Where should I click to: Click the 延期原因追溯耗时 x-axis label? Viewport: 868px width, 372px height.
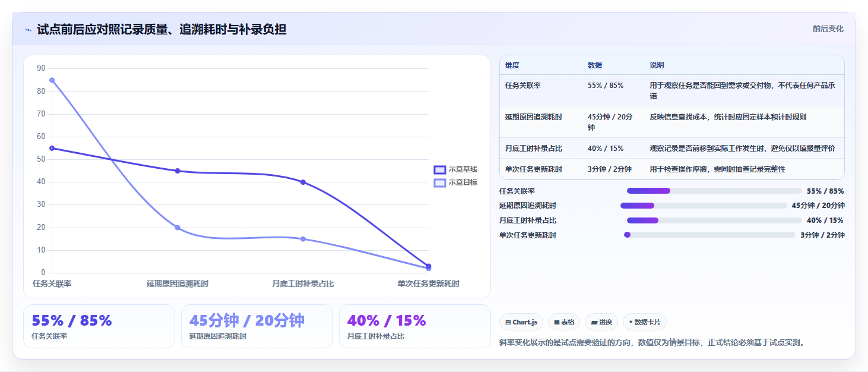point(178,283)
